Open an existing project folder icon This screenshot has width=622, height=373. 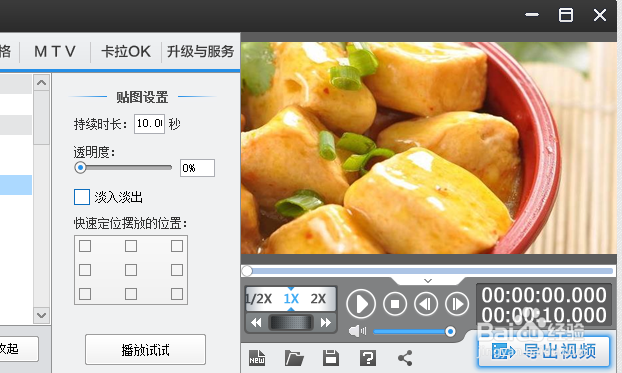tap(294, 358)
